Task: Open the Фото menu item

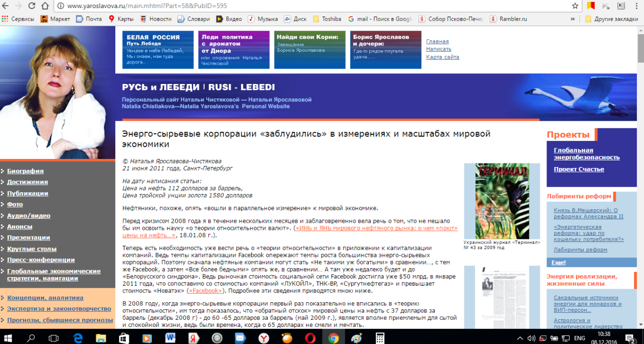Action: coord(15,204)
